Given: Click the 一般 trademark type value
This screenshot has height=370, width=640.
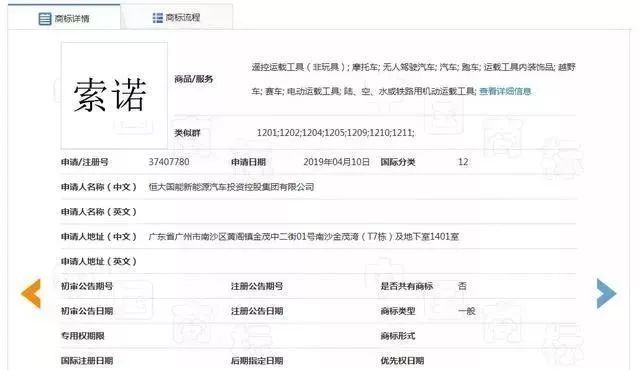Looking at the screenshot, I should coord(467,311).
